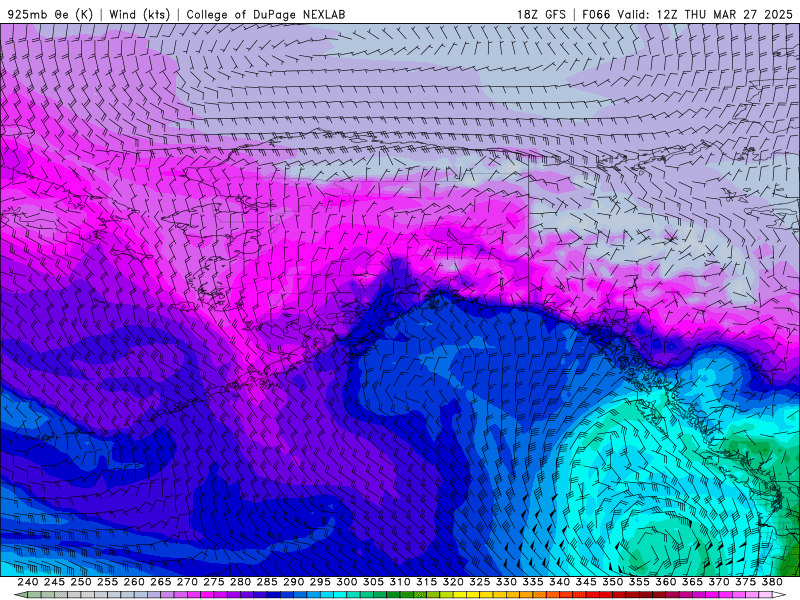The height and width of the screenshot is (600, 800).
Task: Click the 335 color scale value
Action: coord(532,582)
